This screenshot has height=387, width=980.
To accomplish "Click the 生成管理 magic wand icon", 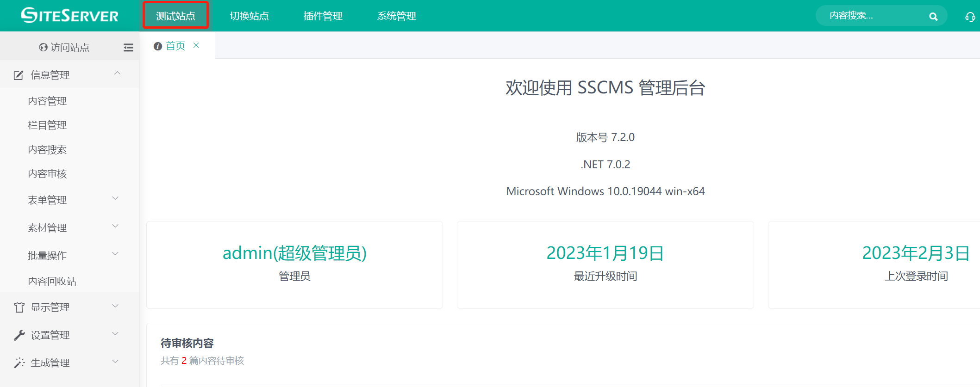I will pos(19,363).
